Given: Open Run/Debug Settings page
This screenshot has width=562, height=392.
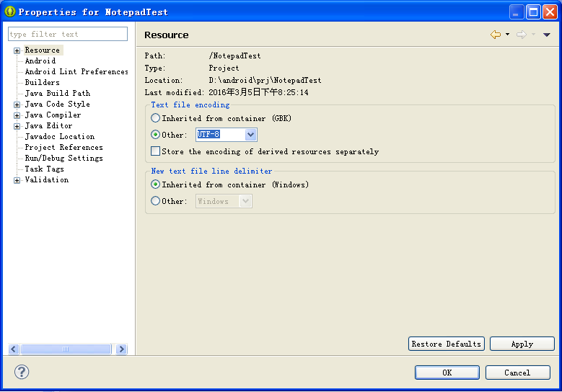Looking at the screenshot, I should click(63, 158).
